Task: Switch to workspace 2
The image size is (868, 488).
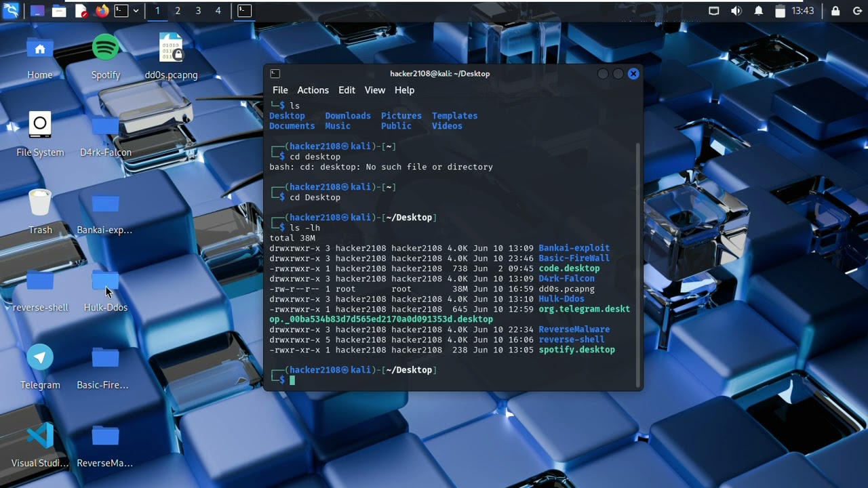Action: pos(178,11)
